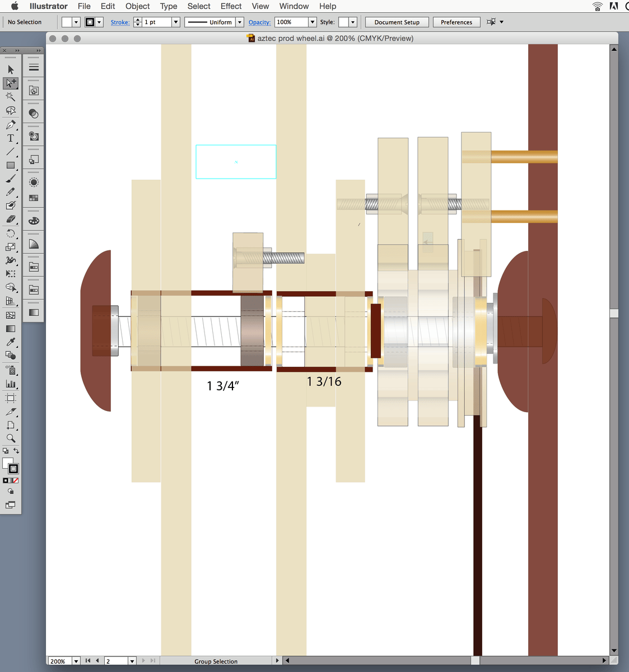Viewport: 629px width, 672px height.
Task: Pick the Eyedropper tool
Action: click(x=10, y=343)
